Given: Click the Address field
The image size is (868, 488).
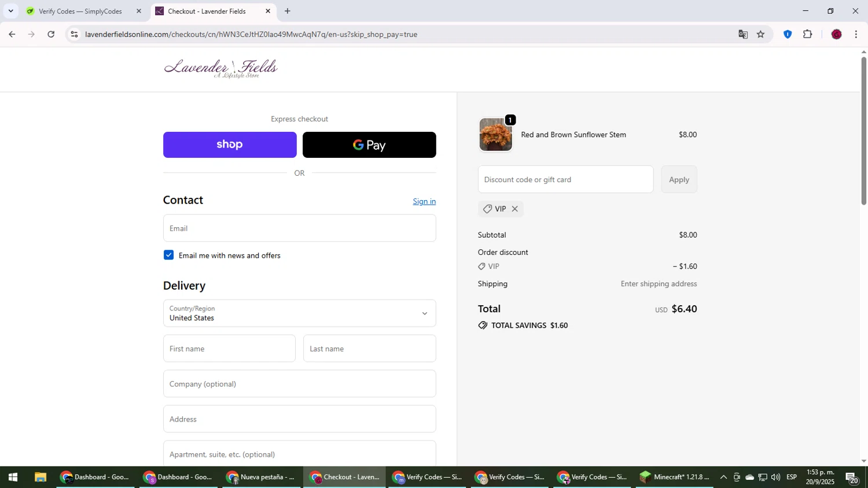Looking at the screenshot, I should tap(299, 419).
